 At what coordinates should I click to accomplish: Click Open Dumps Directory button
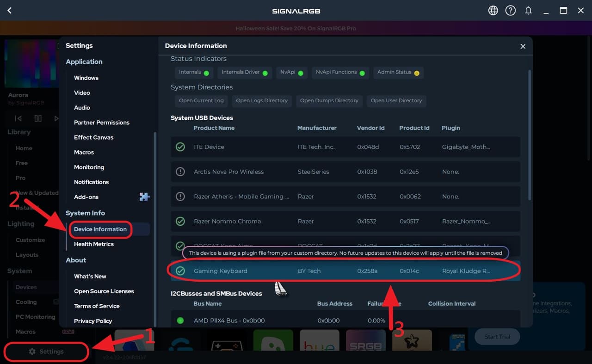329,101
